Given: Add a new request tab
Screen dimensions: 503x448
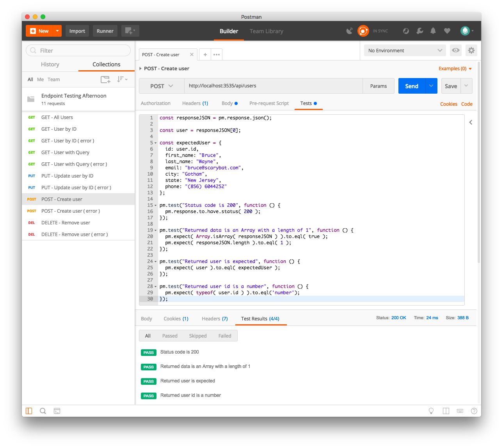Looking at the screenshot, I should pyautogui.click(x=205, y=55).
